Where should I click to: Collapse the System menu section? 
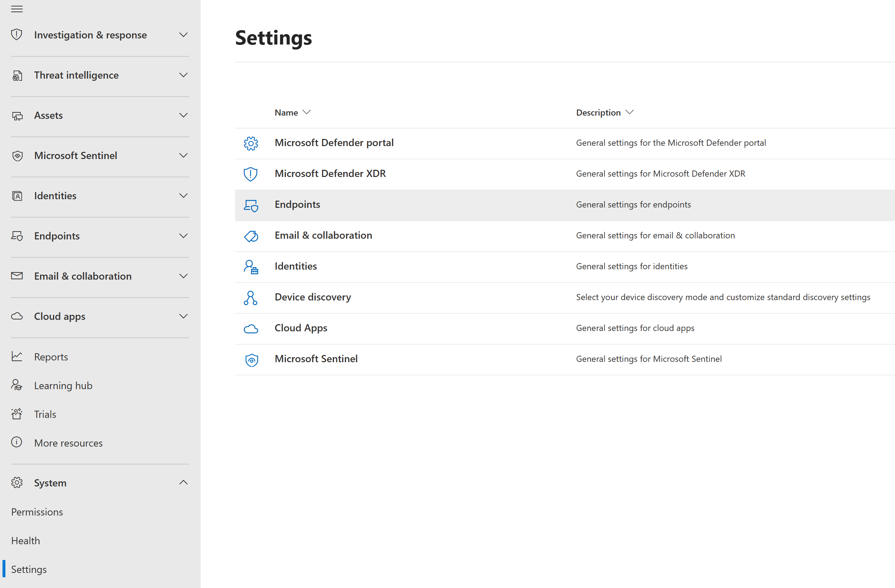pos(184,482)
